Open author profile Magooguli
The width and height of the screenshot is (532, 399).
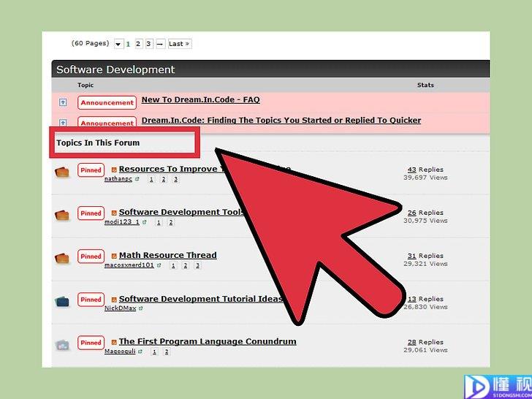point(120,351)
